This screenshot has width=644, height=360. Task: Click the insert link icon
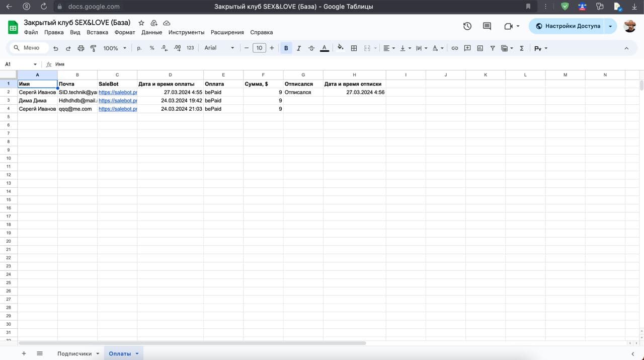click(x=455, y=48)
